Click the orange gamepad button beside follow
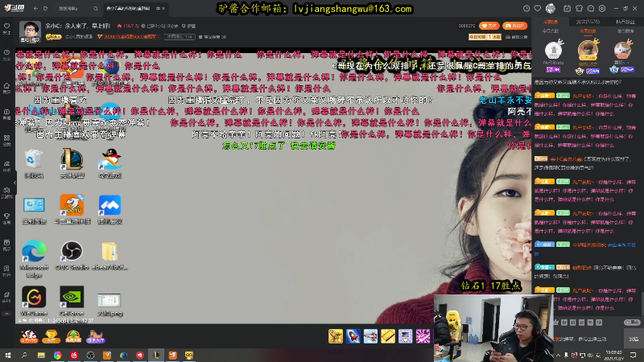This screenshot has height=362, width=644. tap(514, 26)
